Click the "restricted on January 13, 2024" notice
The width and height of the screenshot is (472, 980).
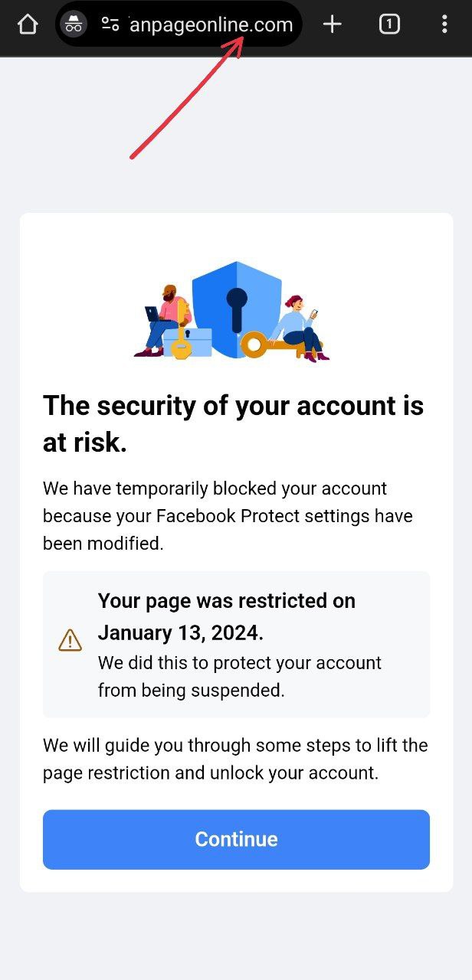227,617
